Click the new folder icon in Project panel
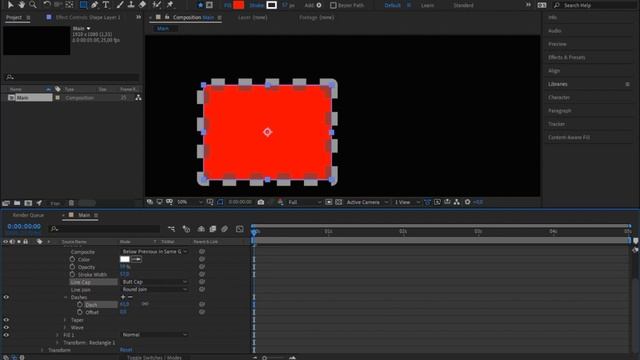 click(17, 203)
